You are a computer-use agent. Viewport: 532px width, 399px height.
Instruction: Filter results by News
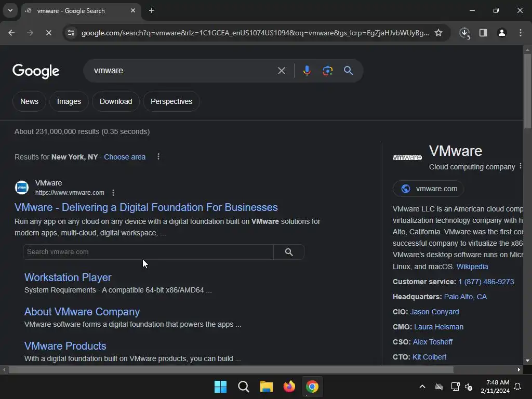point(29,101)
